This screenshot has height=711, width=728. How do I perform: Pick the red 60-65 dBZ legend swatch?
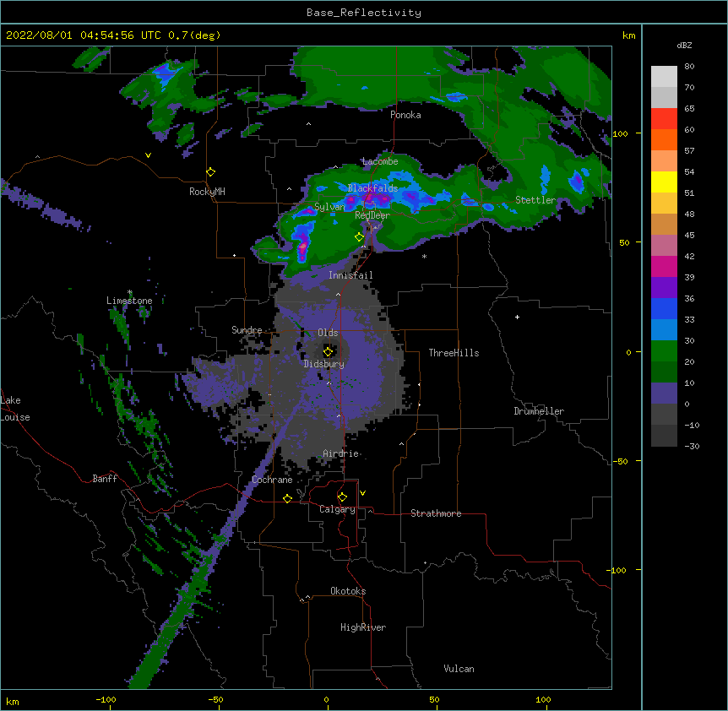tap(664, 119)
